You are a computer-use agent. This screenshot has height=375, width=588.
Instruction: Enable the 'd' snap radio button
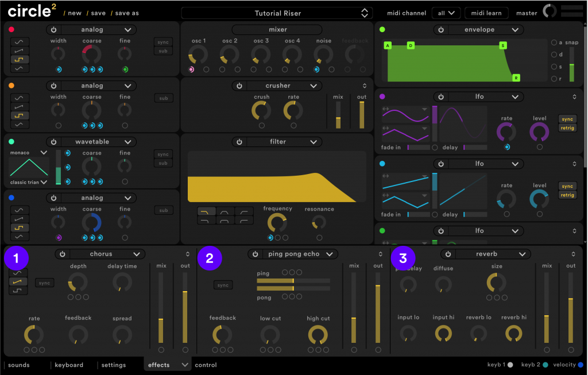point(554,55)
